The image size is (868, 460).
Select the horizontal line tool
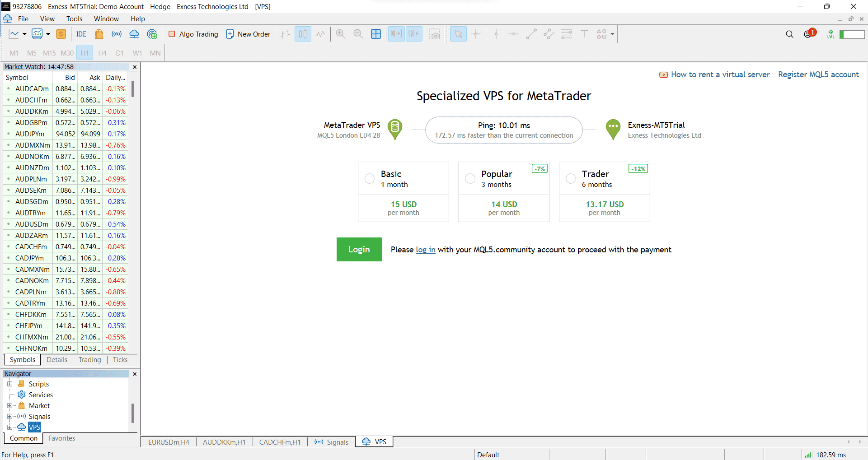514,34
